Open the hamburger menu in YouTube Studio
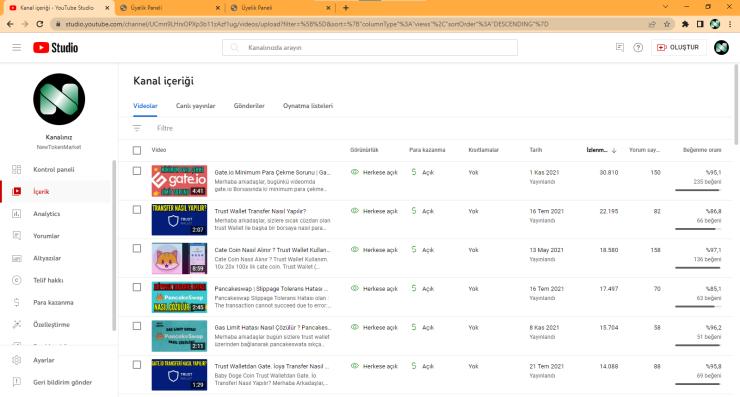Screen dimensions: 740x397 (x=17, y=47)
